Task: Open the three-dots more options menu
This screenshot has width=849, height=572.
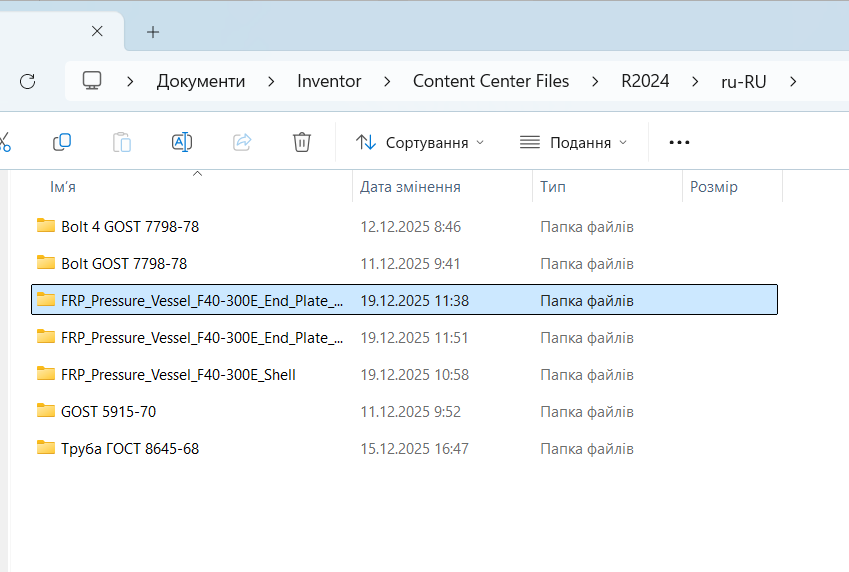Action: (679, 142)
